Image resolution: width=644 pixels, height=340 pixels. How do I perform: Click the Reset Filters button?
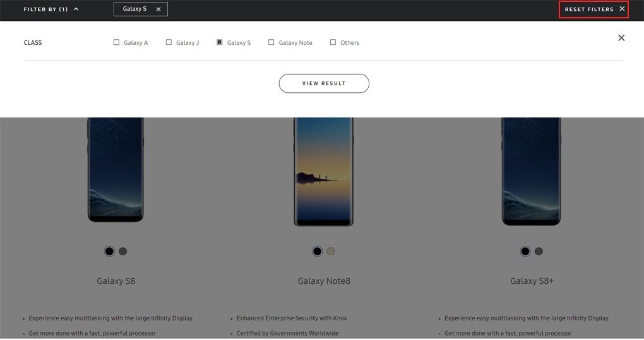tap(593, 9)
